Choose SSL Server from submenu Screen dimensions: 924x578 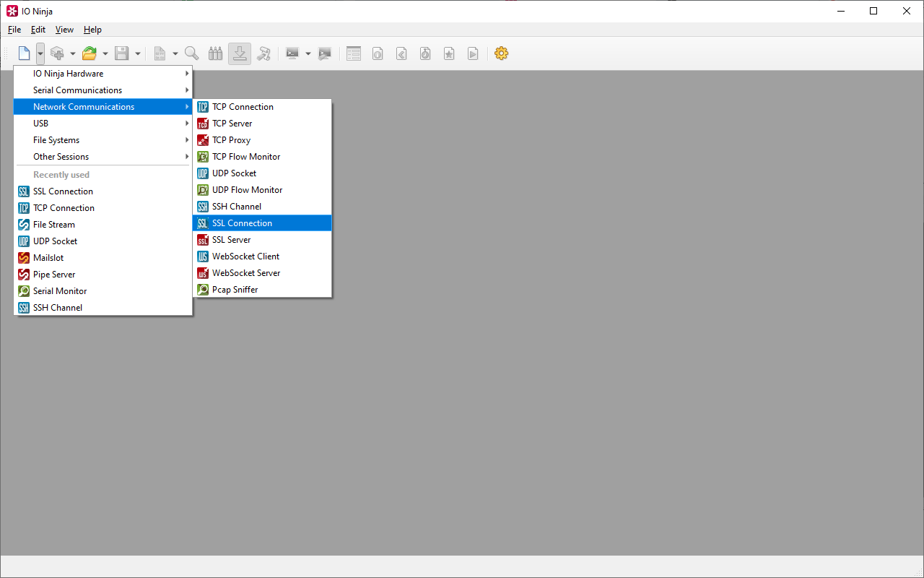click(x=263, y=240)
